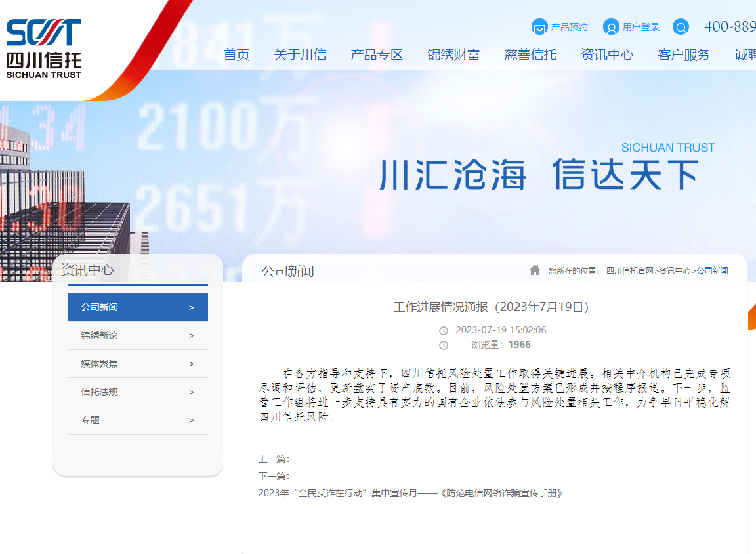Click the arrow on 媒体聚焦 row
The height and width of the screenshot is (554, 756).
click(192, 364)
